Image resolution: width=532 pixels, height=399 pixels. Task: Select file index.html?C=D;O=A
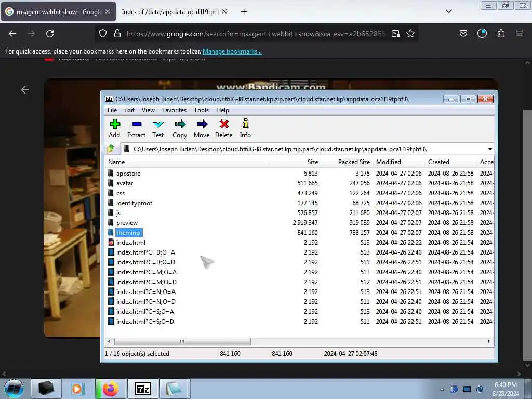(x=145, y=252)
